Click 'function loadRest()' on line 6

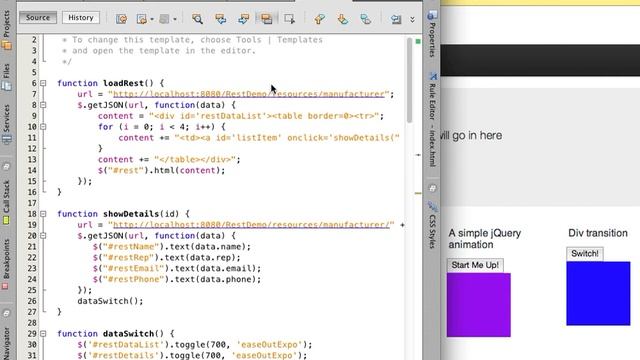[105, 83]
